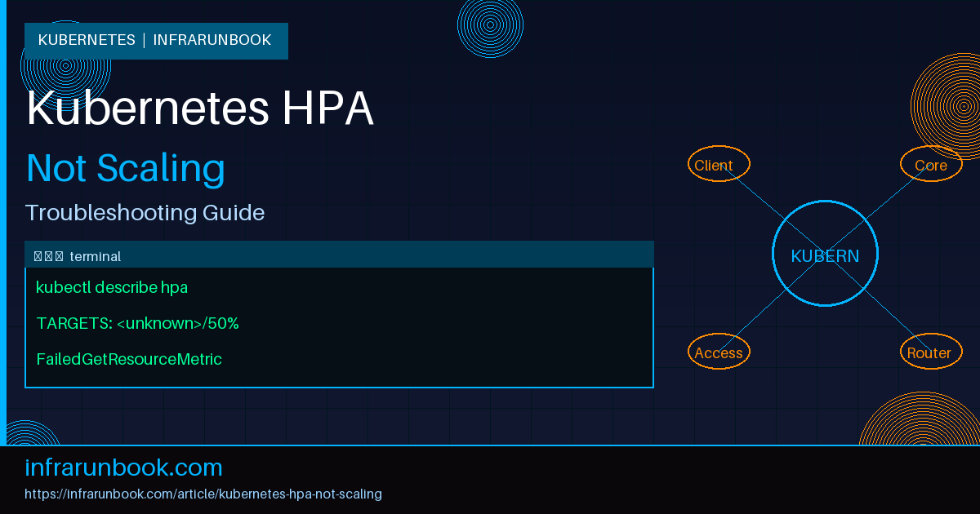Select the KUBERNETES | INFRARUNBOOK banner tab

tap(155, 40)
